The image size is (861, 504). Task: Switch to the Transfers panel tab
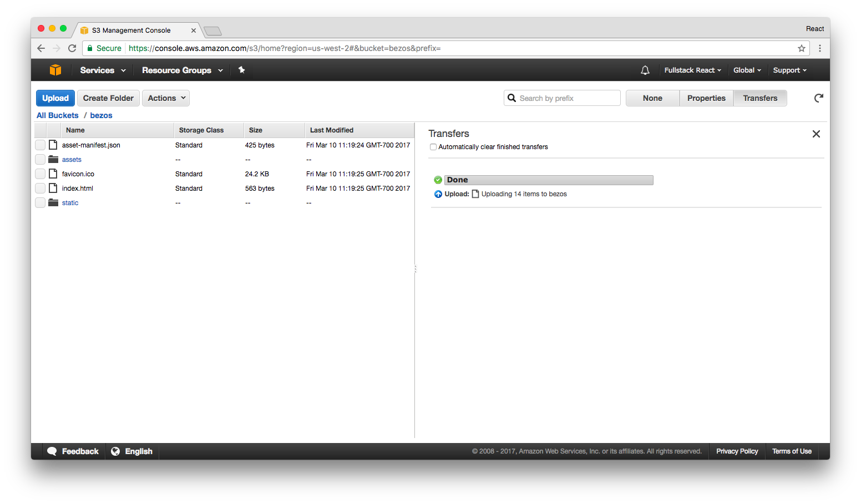coord(760,98)
